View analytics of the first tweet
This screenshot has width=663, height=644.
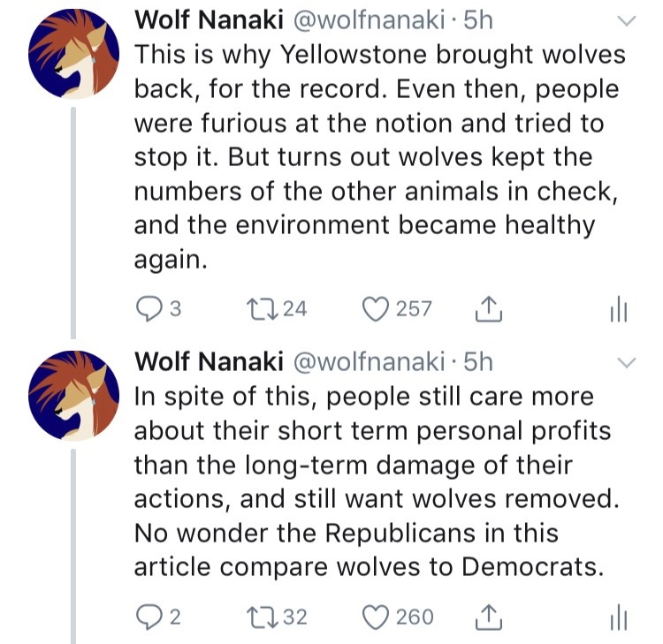click(618, 310)
